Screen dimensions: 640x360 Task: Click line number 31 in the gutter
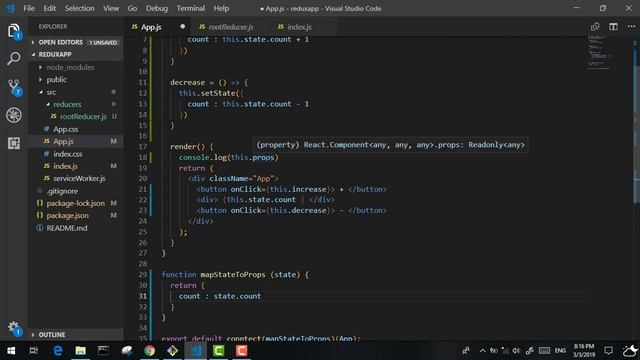tap(142, 296)
